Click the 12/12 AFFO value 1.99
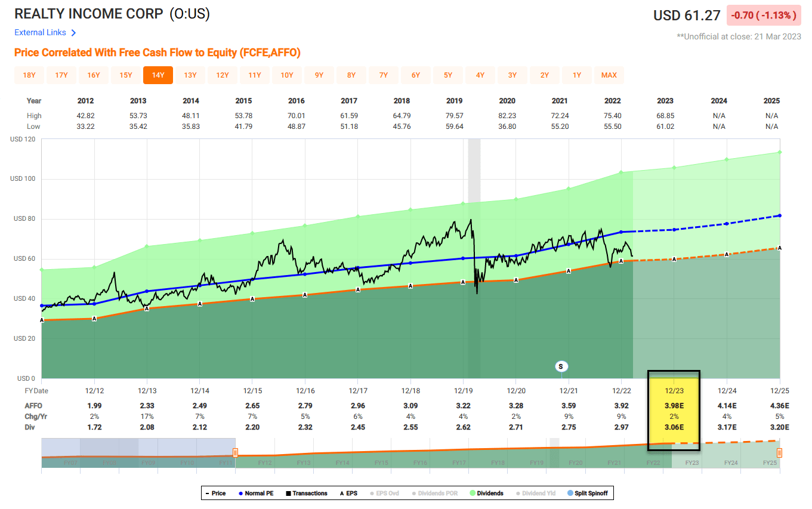The width and height of the screenshot is (812, 509). tap(94, 405)
